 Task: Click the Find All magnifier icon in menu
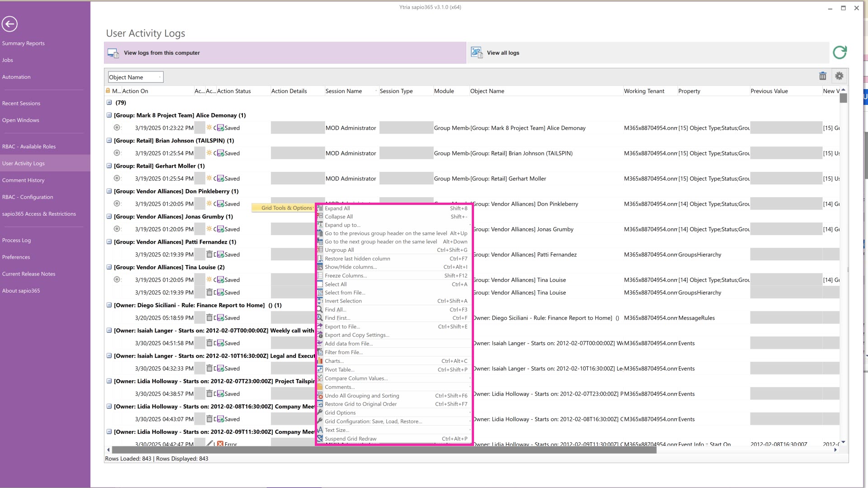coord(320,310)
